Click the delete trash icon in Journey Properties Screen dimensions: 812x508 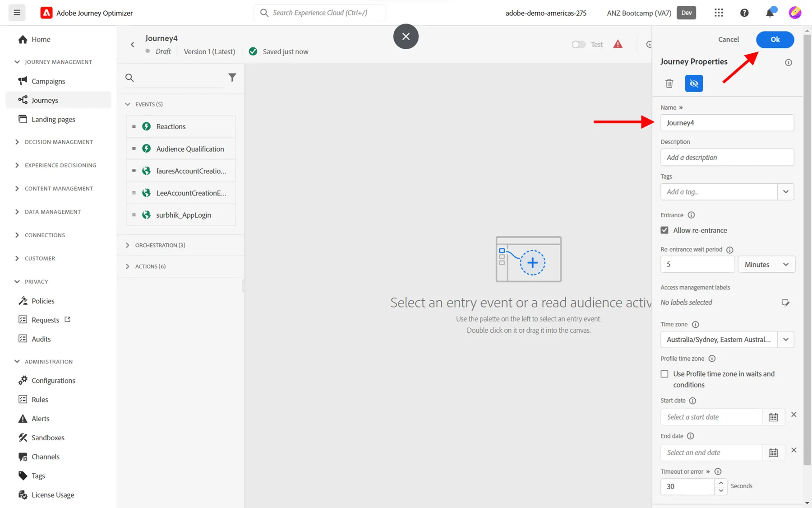[669, 83]
